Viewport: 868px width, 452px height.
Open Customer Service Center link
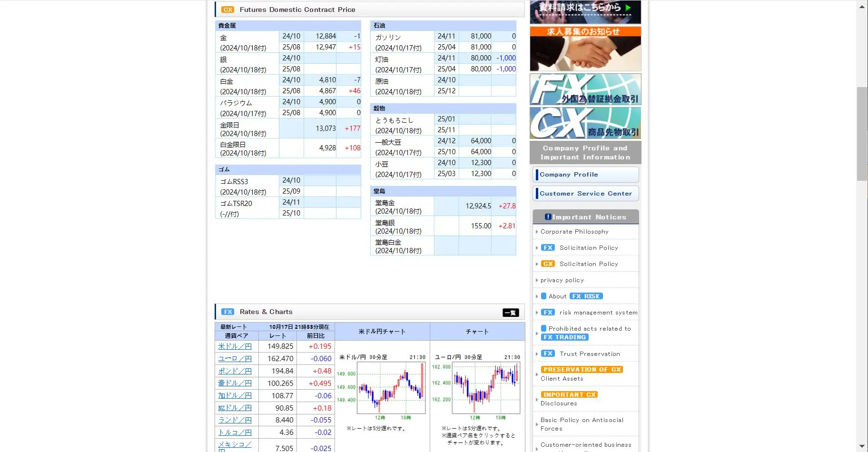point(586,194)
